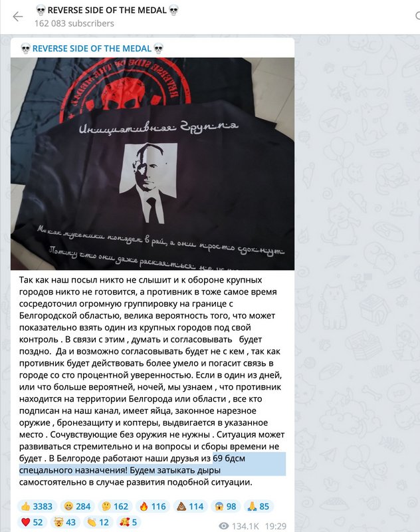This screenshot has height=532, width=420.
Task: Open the blue REVERSE SIDE OF THE MEDAL sender name
Action: click(92, 49)
